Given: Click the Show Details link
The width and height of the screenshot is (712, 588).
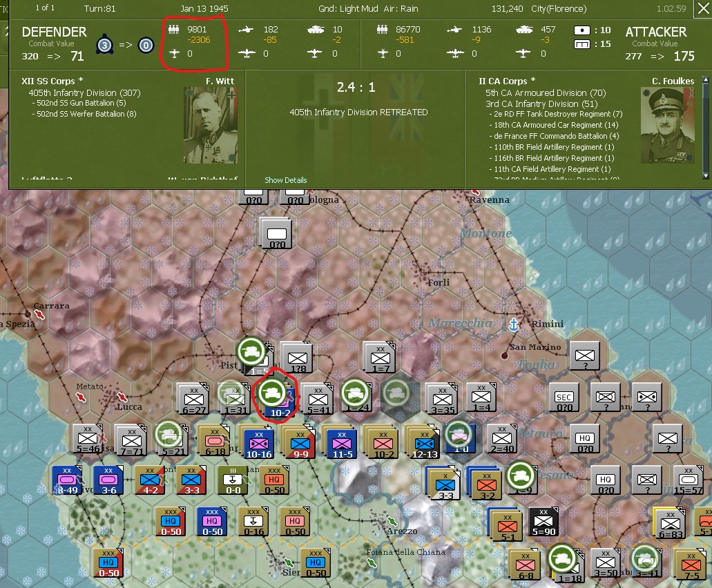Looking at the screenshot, I should [x=285, y=180].
